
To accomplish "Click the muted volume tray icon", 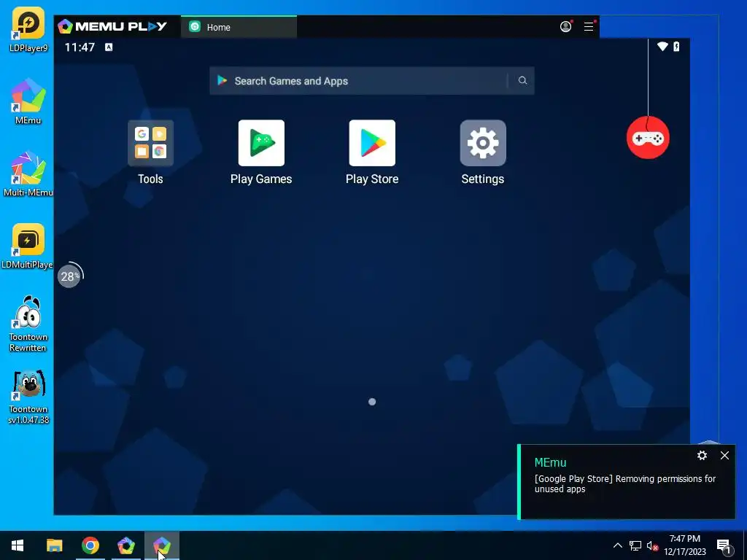I will point(652,545).
